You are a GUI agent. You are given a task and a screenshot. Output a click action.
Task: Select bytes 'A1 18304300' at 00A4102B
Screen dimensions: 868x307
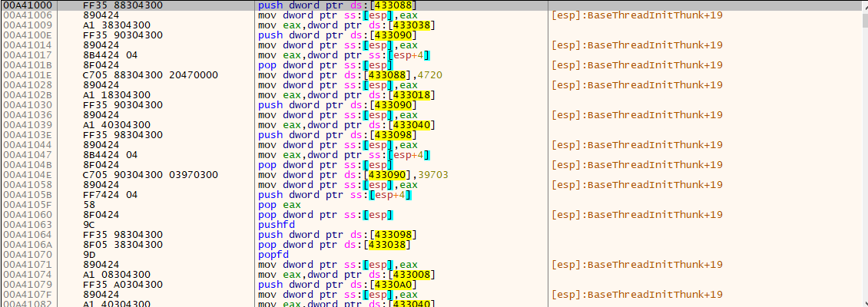(118, 94)
